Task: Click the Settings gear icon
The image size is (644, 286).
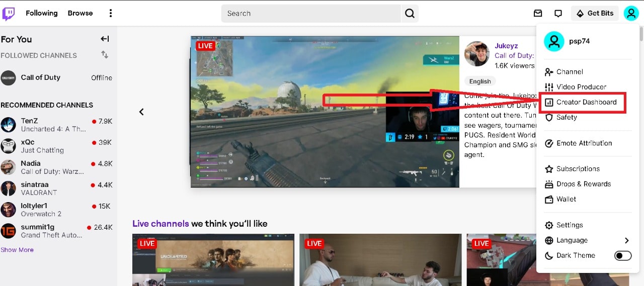Action: coord(549,225)
